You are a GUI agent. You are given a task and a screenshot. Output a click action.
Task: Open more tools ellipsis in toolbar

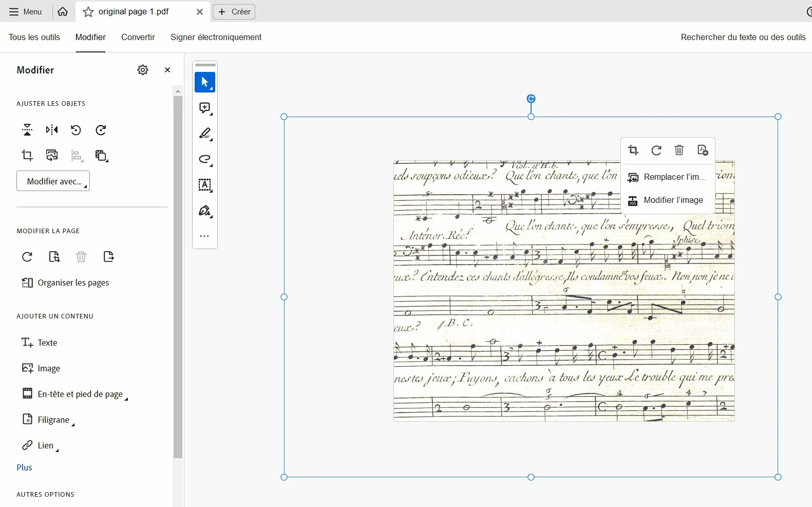point(204,236)
